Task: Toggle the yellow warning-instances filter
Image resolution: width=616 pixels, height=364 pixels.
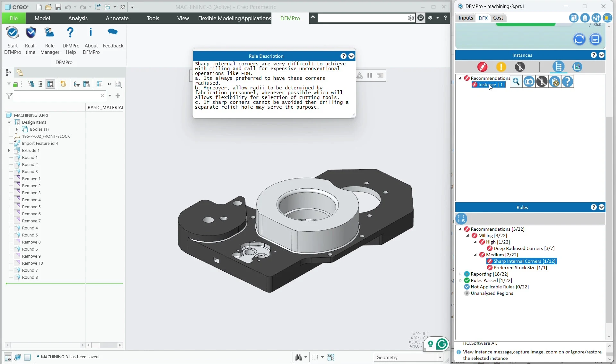Action: coord(501,67)
